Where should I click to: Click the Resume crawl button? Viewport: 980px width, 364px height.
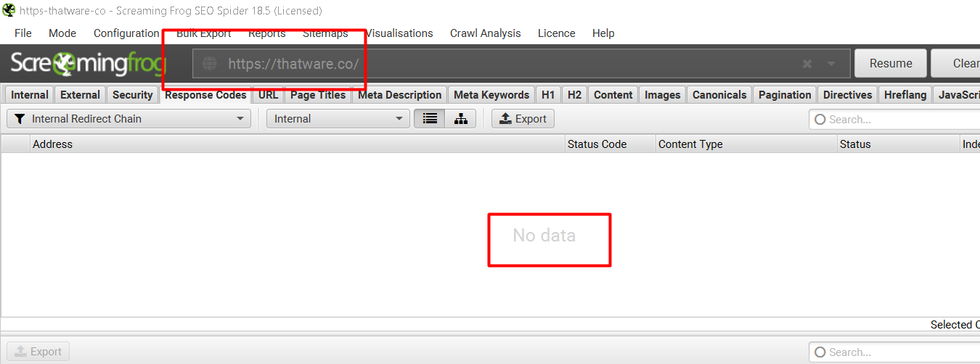click(891, 63)
